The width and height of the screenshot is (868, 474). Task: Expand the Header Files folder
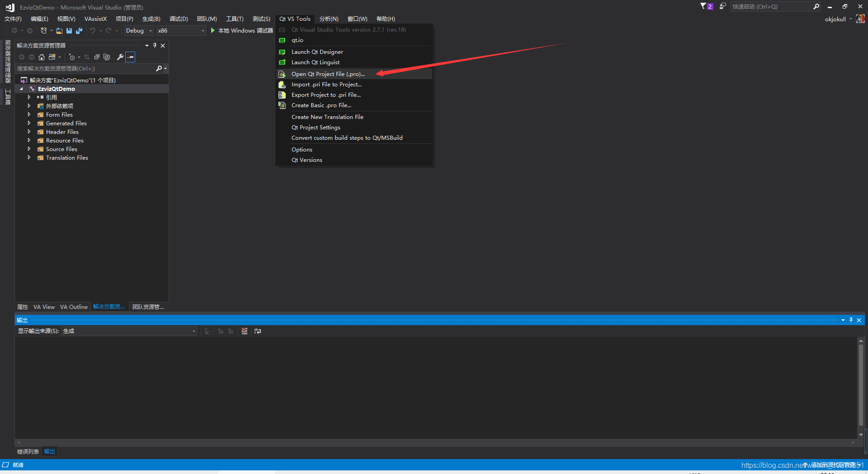(x=29, y=132)
